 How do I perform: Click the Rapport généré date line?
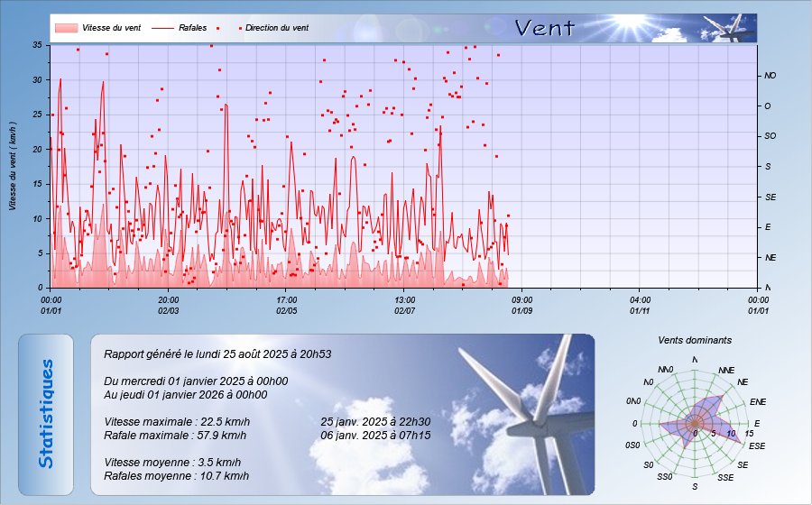tap(217, 354)
